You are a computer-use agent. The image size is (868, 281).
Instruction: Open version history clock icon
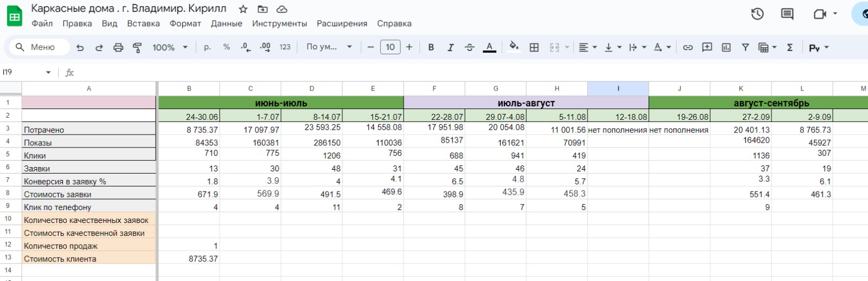(x=757, y=14)
